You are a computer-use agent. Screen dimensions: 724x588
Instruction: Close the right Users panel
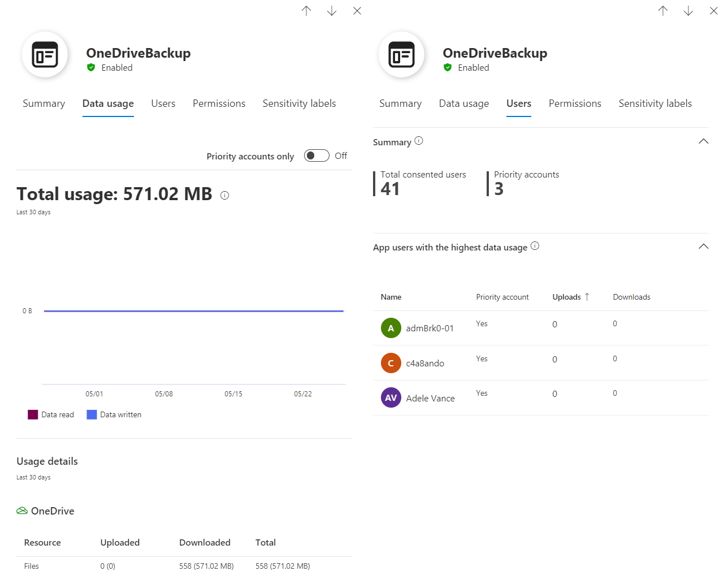[x=714, y=11]
